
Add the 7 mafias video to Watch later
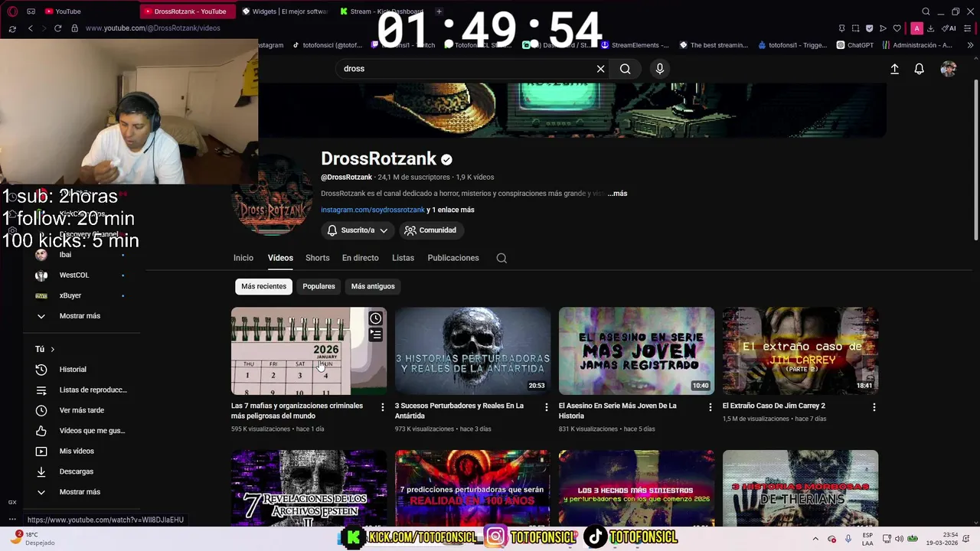[x=375, y=318]
